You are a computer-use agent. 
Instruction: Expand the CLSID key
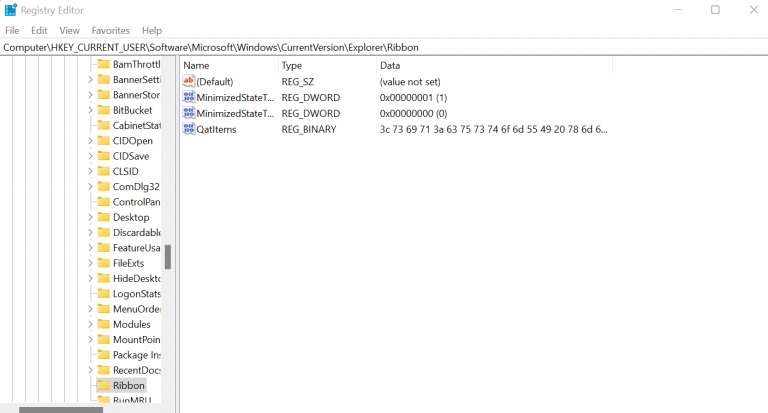tap(90, 171)
